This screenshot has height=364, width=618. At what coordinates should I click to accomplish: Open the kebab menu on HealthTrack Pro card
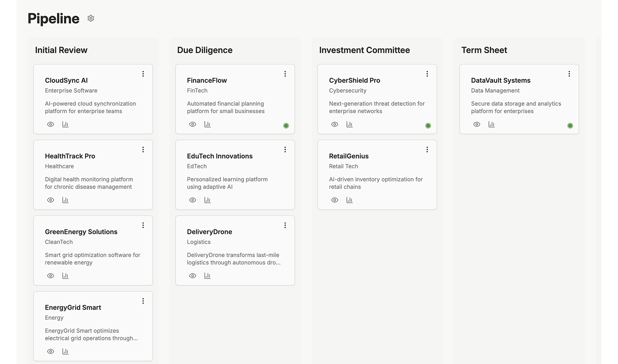(143, 150)
